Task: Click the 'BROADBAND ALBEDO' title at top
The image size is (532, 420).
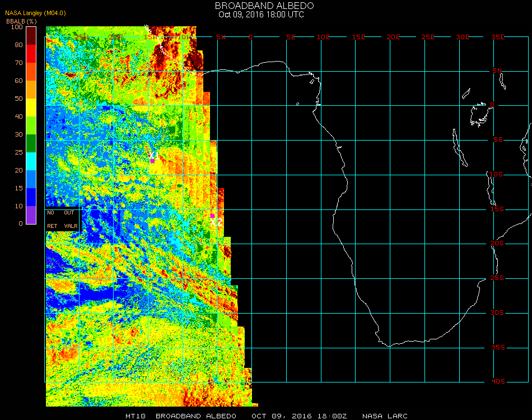Action: tap(264, 6)
